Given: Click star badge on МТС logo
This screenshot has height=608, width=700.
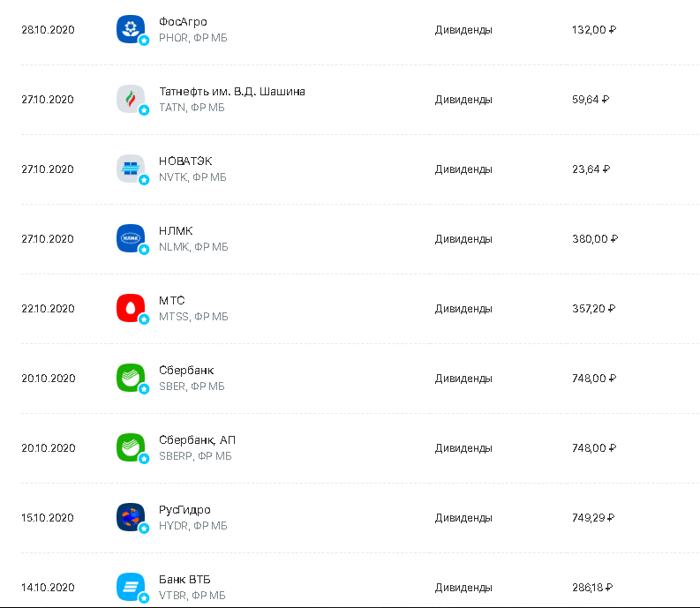Looking at the screenshot, I should tap(144, 319).
